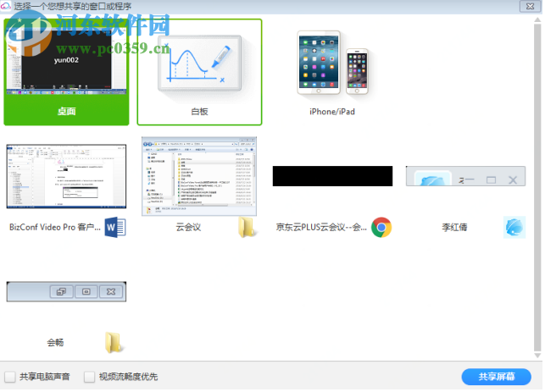Click the scrollbar up arrow
This screenshot has width=545, height=392.
[537, 19]
